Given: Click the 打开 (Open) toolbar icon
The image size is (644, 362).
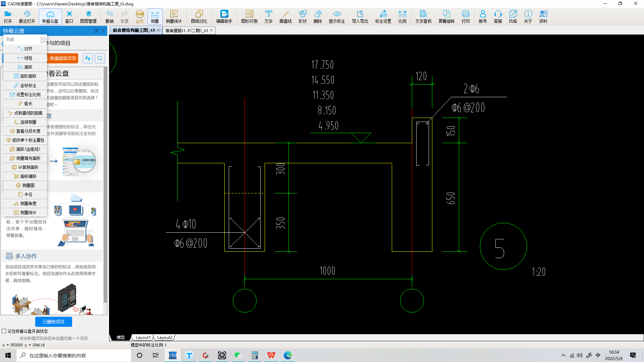Looking at the screenshot, I should pos(8,16).
